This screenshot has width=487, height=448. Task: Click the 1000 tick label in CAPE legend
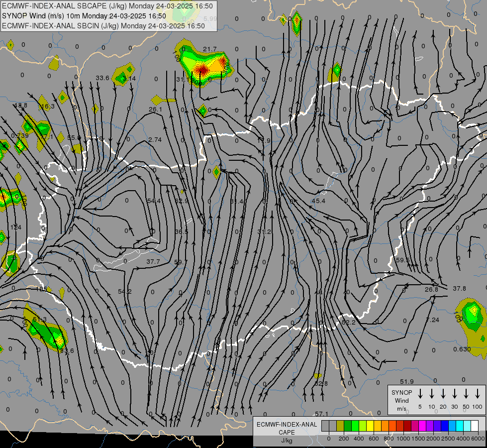(403, 439)
